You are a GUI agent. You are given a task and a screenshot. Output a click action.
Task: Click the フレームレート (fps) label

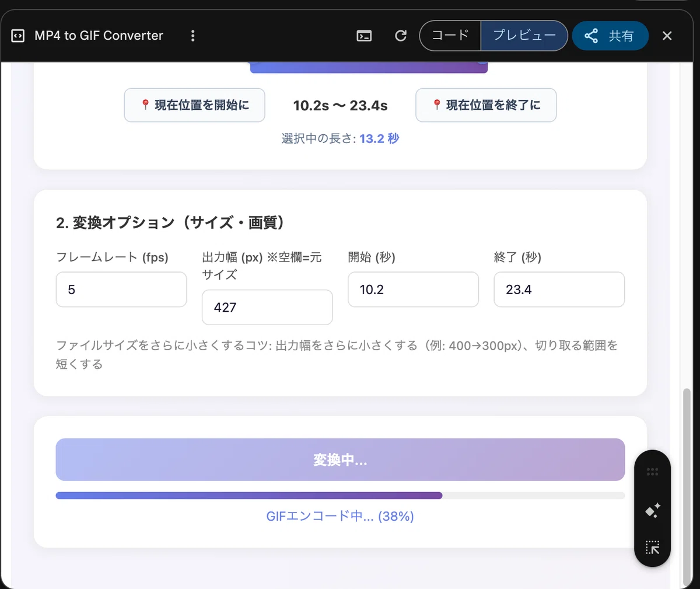tap(112, 257)
